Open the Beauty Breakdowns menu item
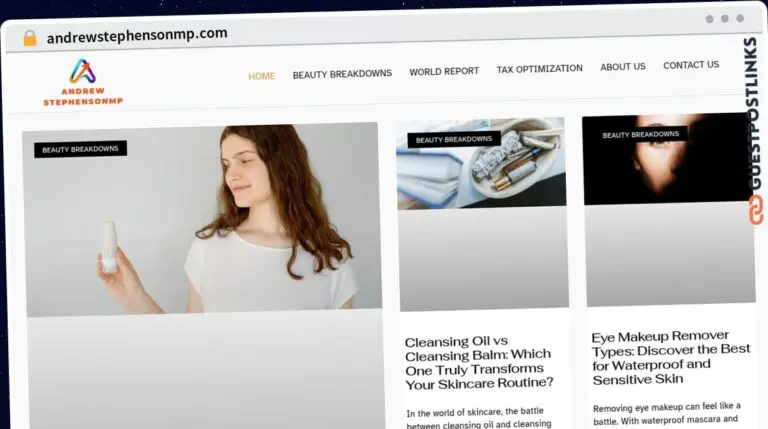The image size is (768, 429). [342, 74]
